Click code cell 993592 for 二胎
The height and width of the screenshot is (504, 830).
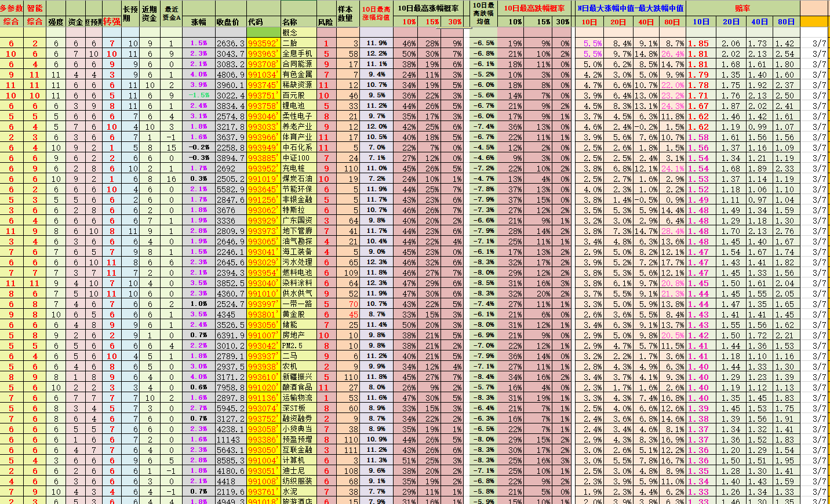click(263, 43)
